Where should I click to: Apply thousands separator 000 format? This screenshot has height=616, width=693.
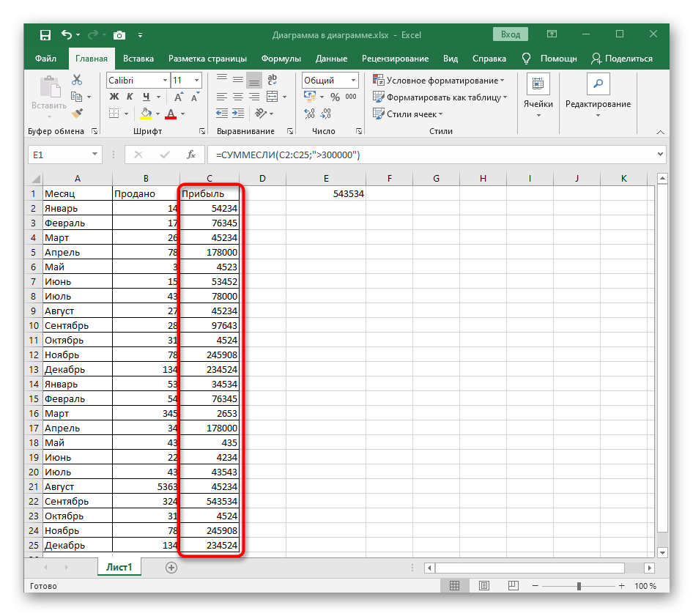pyautogui.click(x=351, y=97)
